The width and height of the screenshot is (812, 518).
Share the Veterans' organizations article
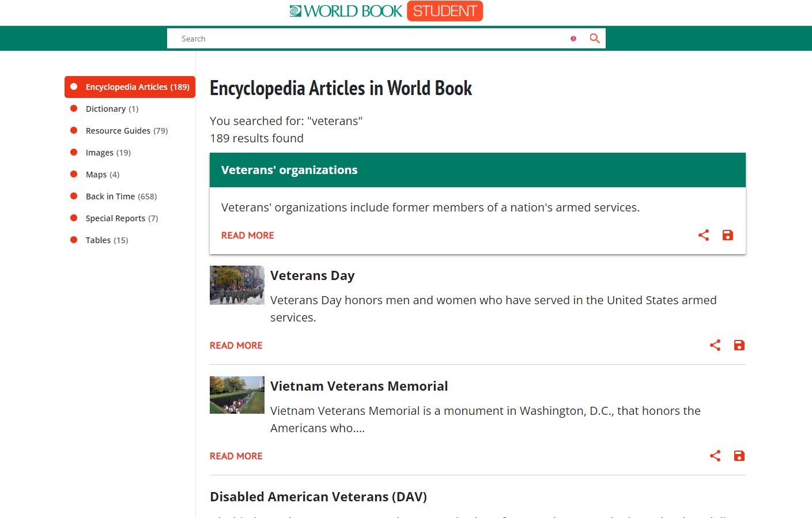tap(704, 235)
